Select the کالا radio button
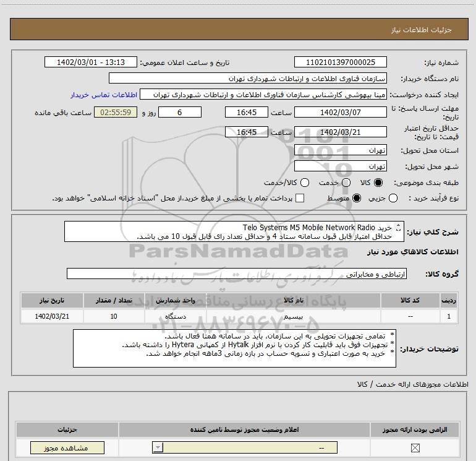This screenshot has height=461, width=476. click(378, 183)
